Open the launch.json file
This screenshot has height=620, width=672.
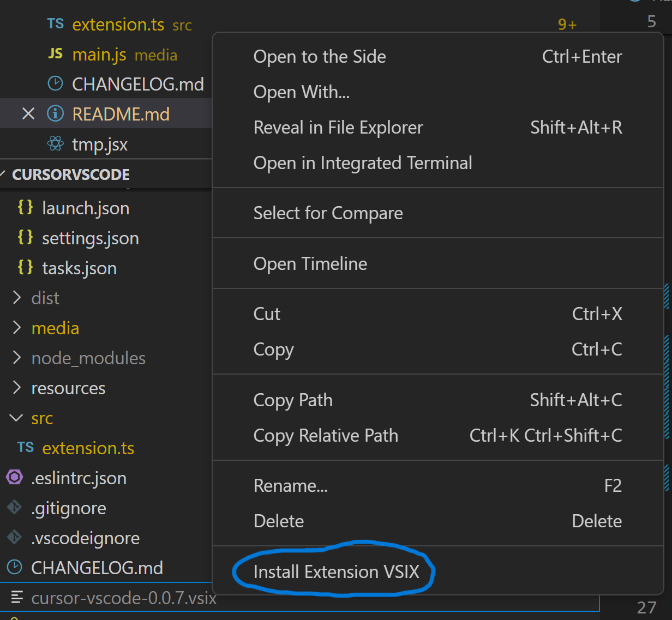pyautogui.click(x=86, y=208)
